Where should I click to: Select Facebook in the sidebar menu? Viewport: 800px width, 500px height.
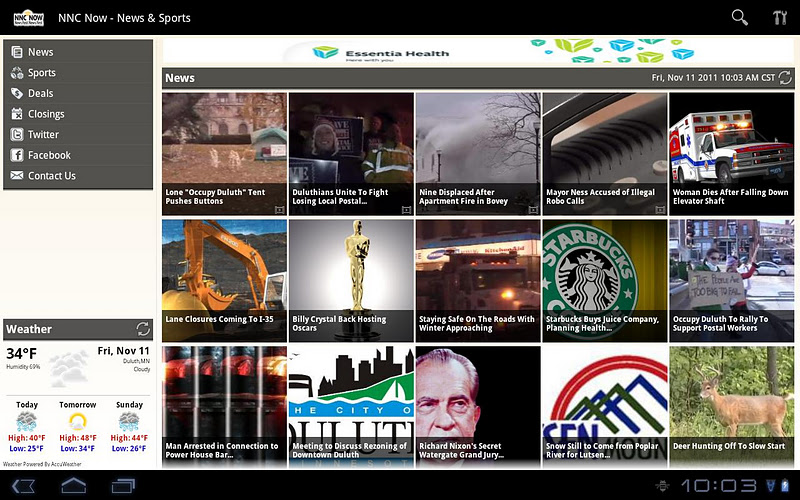78,155
